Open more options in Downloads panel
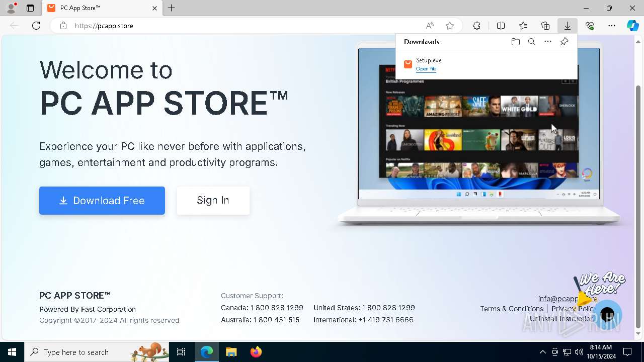This screenshot has width=644, height=362. tap(548, 42)
